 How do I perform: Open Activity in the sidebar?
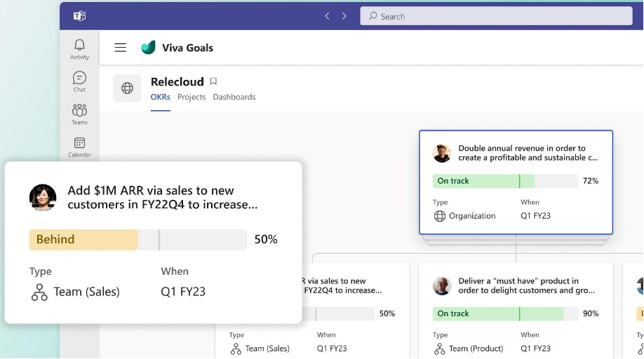click(79, 49)
